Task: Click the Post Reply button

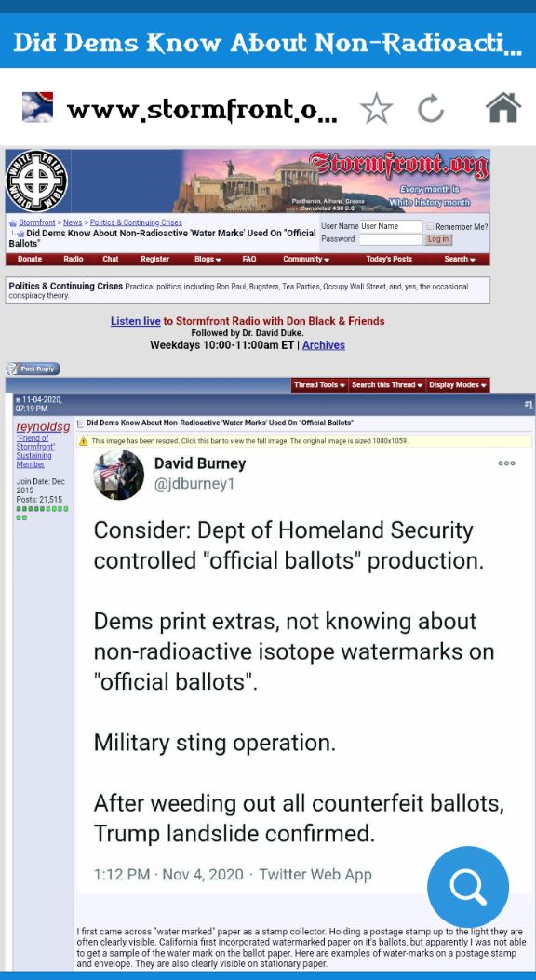Action: [33, 369]
